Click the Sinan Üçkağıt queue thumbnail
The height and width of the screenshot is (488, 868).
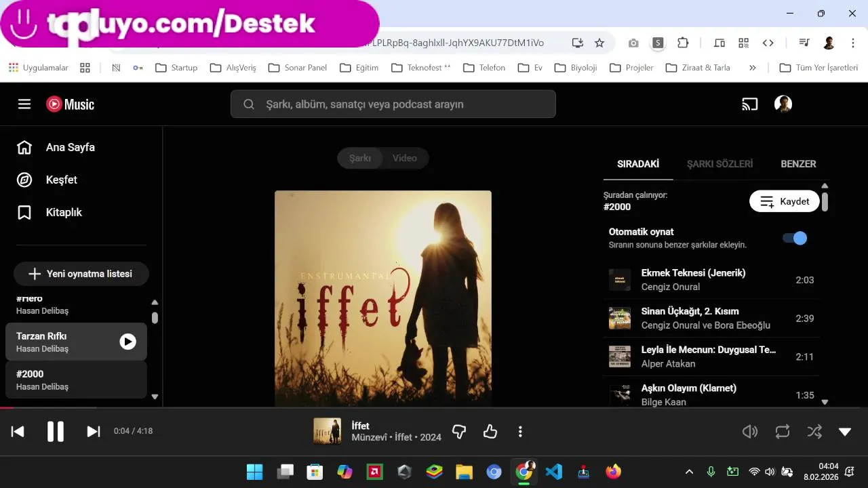[620, 319]
